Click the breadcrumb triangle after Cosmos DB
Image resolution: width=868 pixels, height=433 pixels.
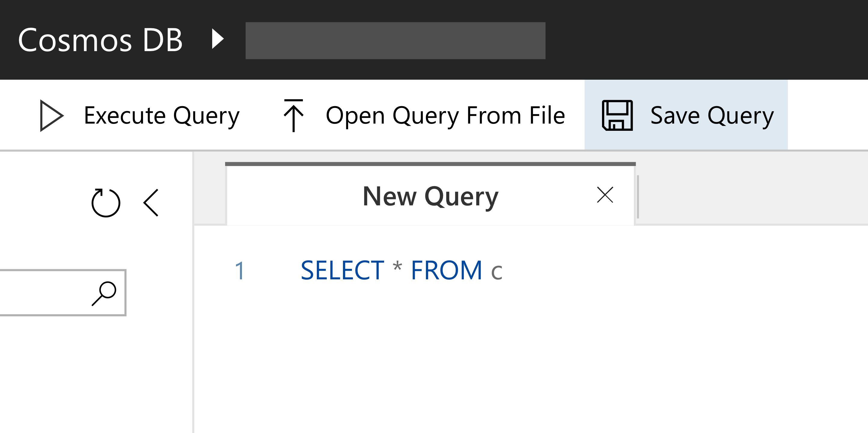218,39
